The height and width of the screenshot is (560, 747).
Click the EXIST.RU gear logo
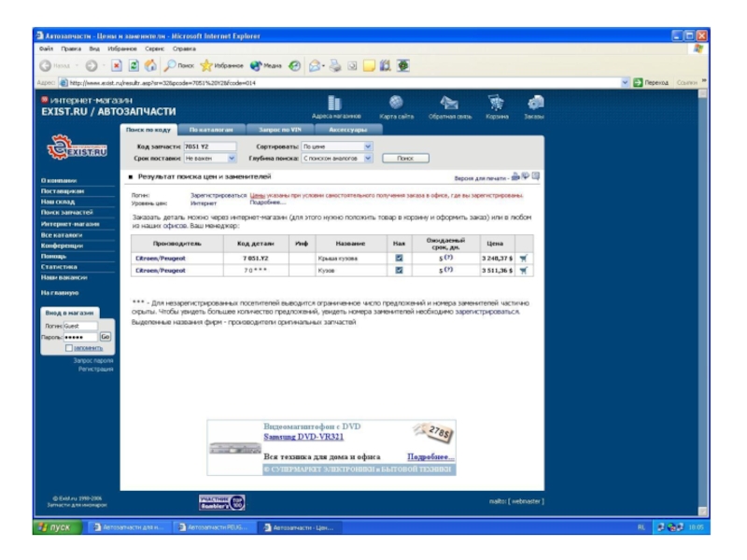pyautogui.click(x=77, y=147)
